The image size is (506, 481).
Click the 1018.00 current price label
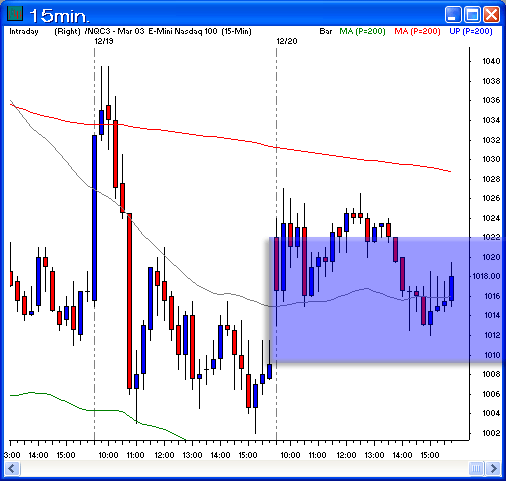click(x=486, y=276)
